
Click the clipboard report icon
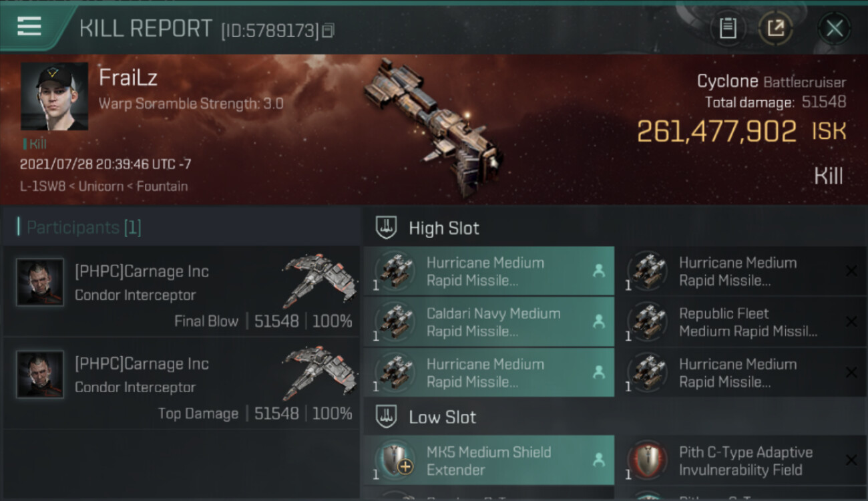pos(727,28)
